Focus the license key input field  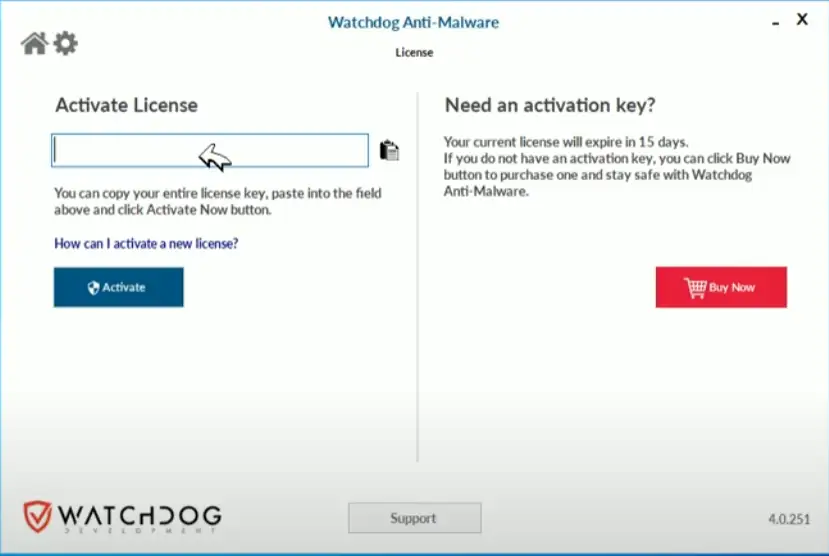[210, 151]
